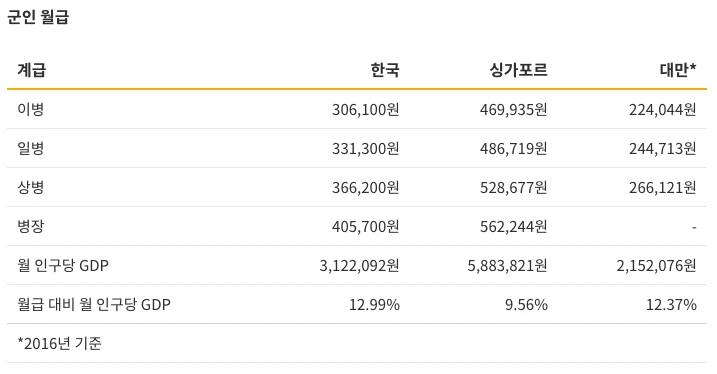Click the *2016년 기준 footnote text
This screenshot has width=717, height=374.
pos(59,343)
